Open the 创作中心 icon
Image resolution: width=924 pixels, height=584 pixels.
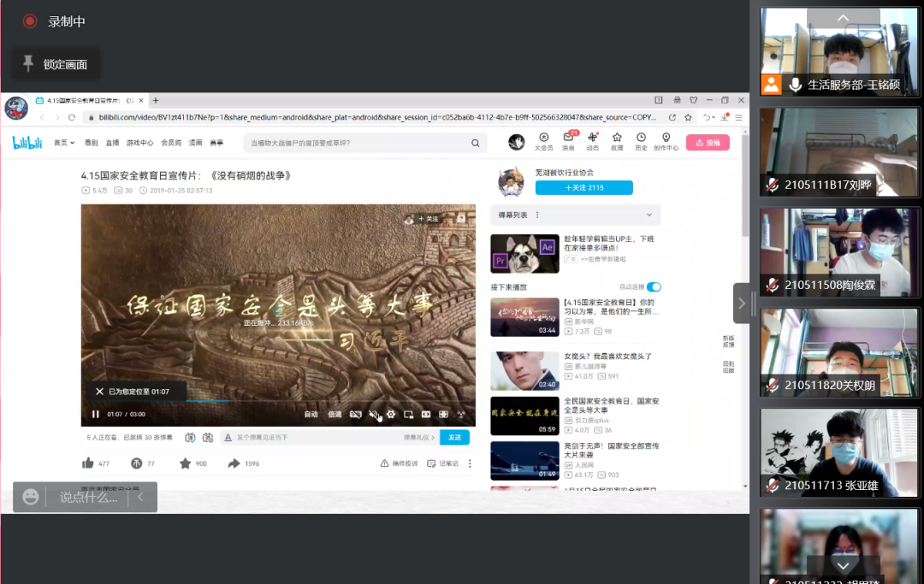coord(666,142)
